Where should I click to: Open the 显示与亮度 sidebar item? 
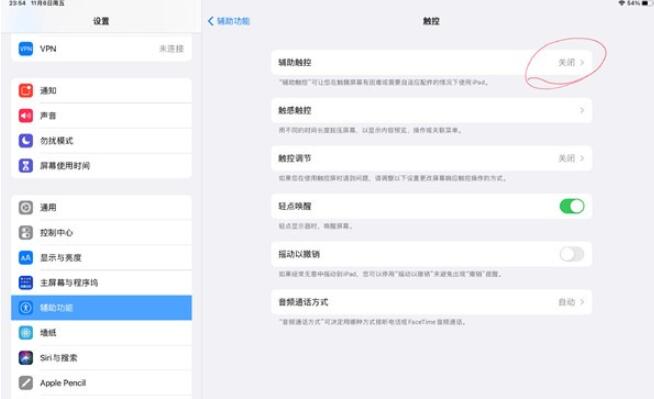[x=101, y=257]
